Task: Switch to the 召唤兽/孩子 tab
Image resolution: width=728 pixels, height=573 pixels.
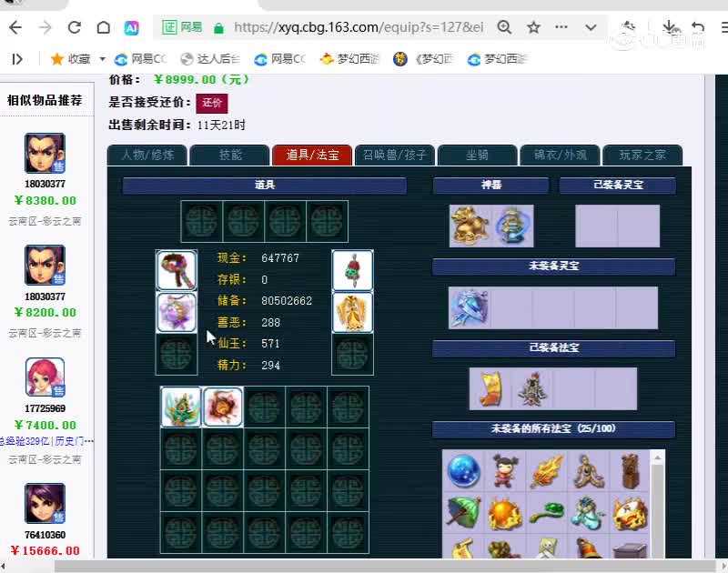Action: [395, 155]
